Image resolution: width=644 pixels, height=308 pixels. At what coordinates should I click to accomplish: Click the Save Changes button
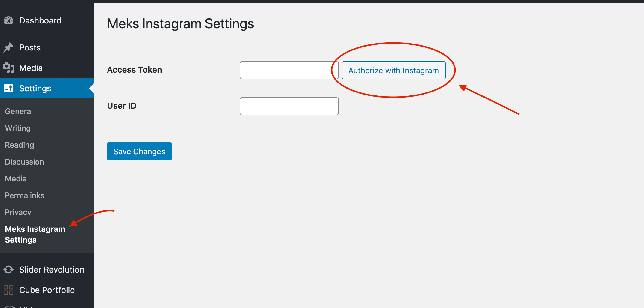(139, 151)
